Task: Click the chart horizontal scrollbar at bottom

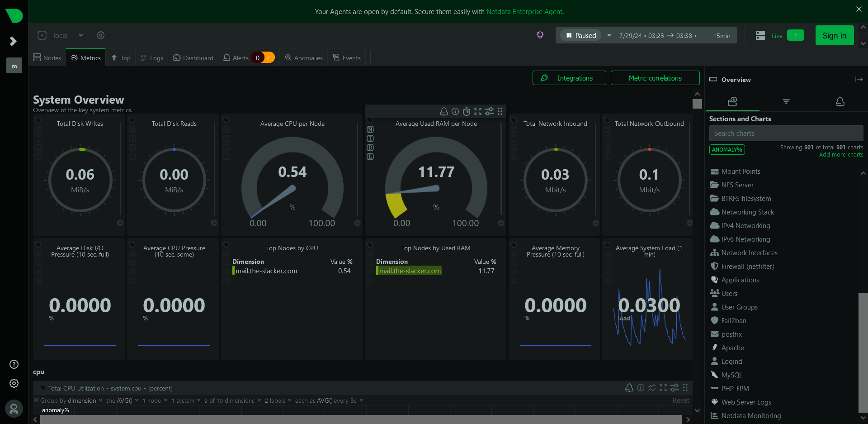Action: 361,419
